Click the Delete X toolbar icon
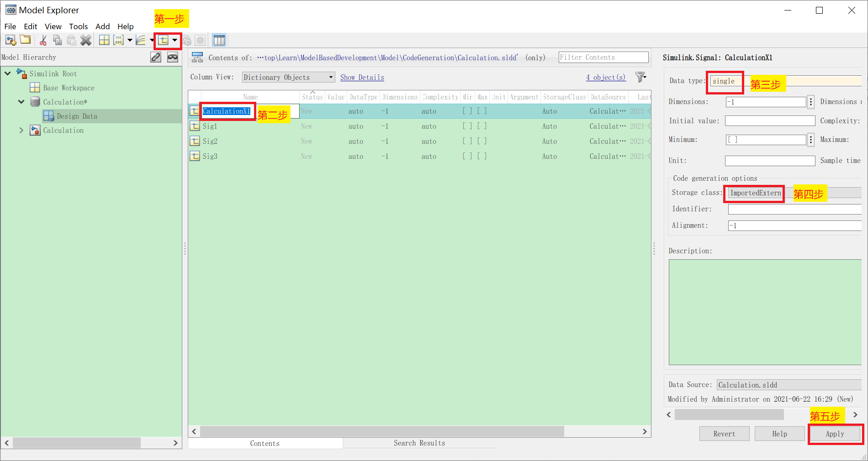The image size is (868, 461). (86, 40)
